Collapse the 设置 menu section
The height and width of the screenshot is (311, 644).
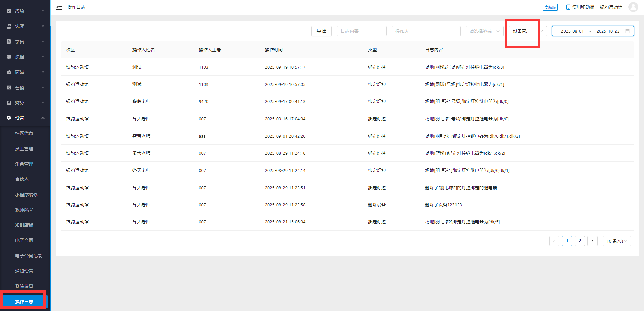pyautogui.click(x=43, y=118)
